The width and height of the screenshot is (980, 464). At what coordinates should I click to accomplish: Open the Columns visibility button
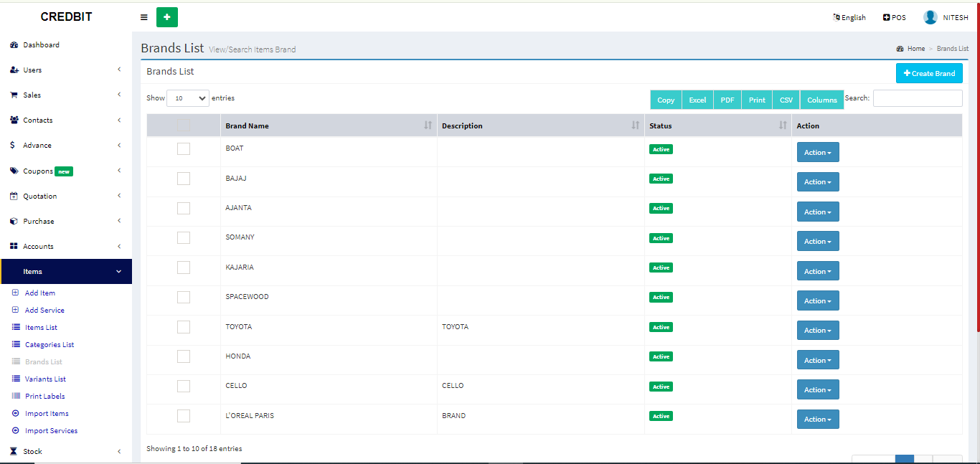822,100
